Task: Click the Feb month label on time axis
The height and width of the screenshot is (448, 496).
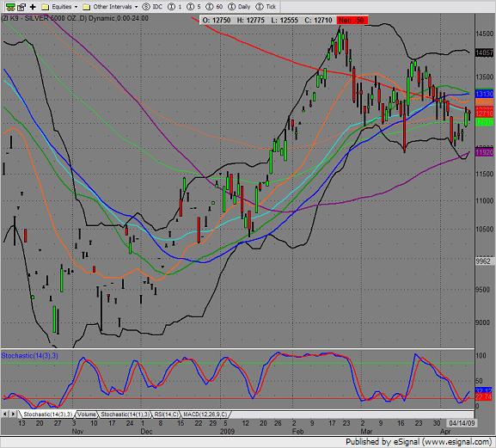Action: point(297,432)
